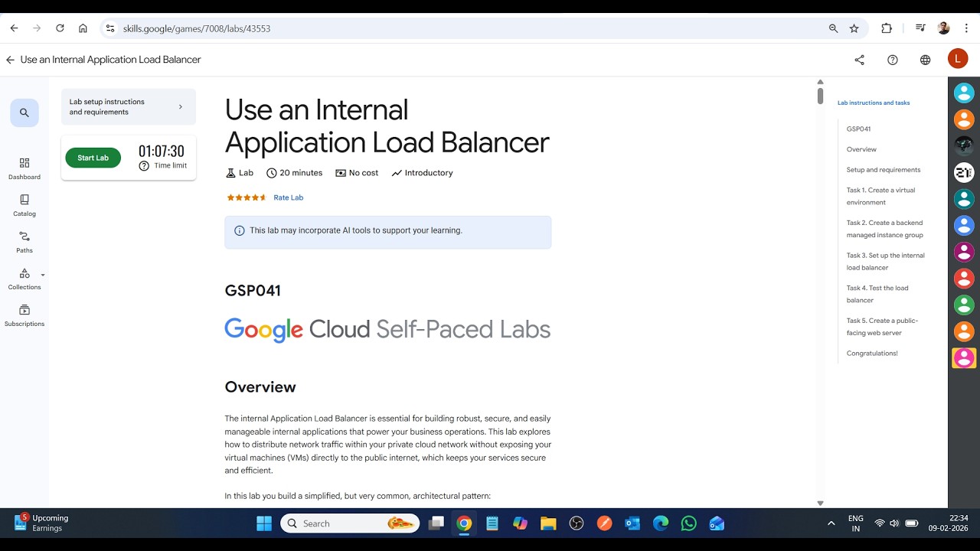Click the page scrollbar down arrow
The width and height of the screenshot is (980, 551).
click(x=820, y=503)
